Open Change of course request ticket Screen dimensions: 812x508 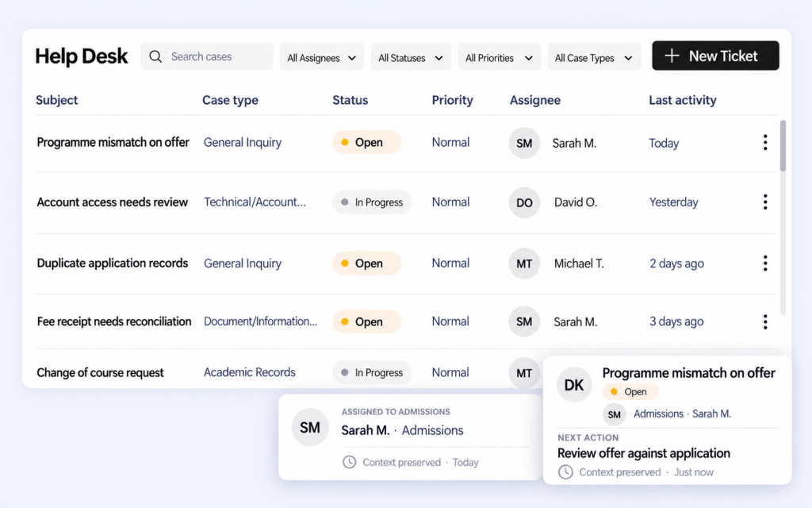coord(100,373)
